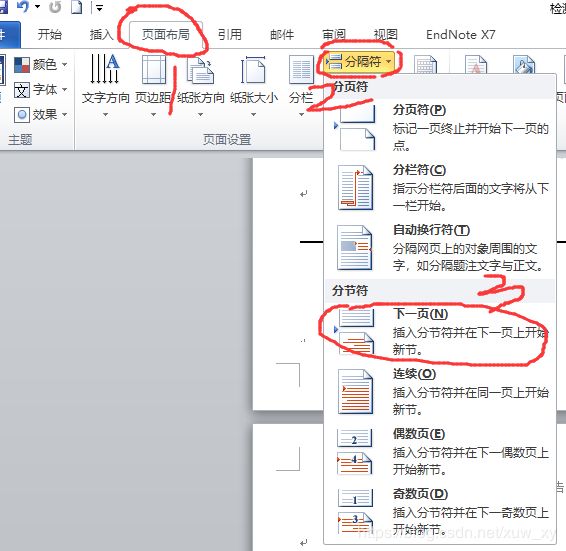Viewport: 566px width, 551px height.
Task: Expand the 文字方向 dropdown arrow
Action: click(105, 114)
